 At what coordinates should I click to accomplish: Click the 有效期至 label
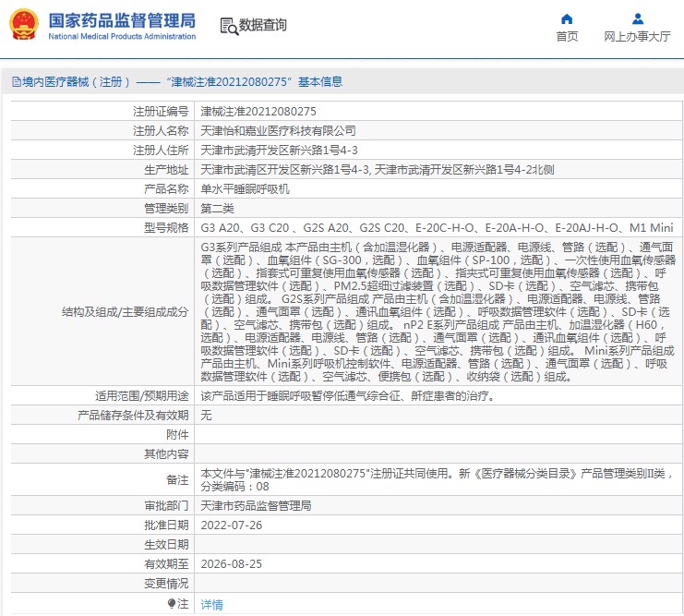click(x=166, y=564)
